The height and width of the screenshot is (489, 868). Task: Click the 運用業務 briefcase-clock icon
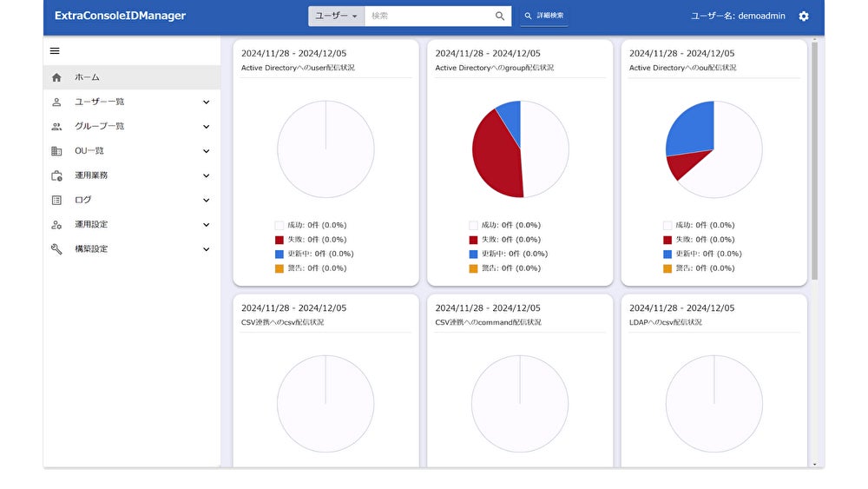[56, 175]
